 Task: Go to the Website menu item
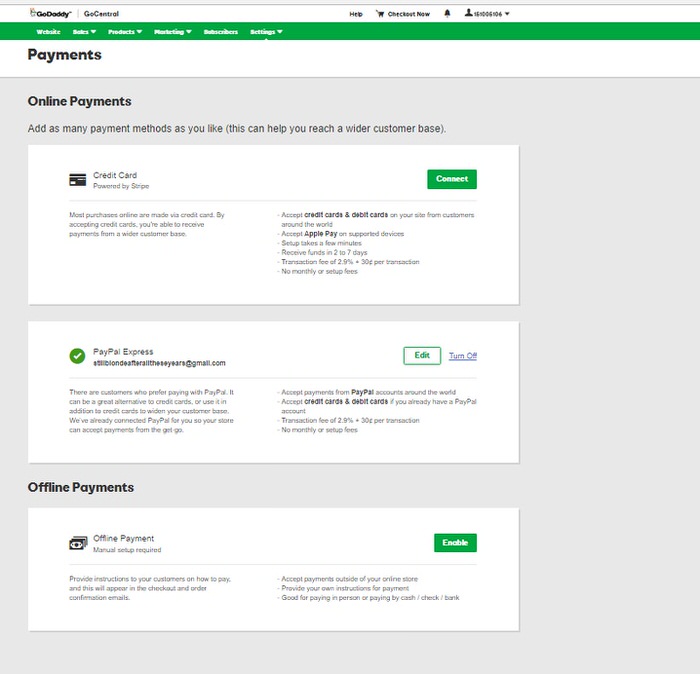[48, 32]
